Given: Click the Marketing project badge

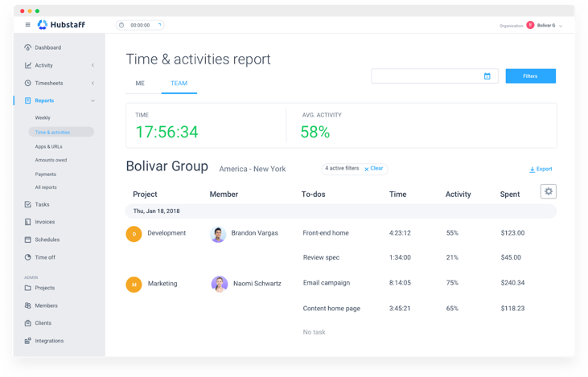Looking at the screenshot, I should point(134,285).
